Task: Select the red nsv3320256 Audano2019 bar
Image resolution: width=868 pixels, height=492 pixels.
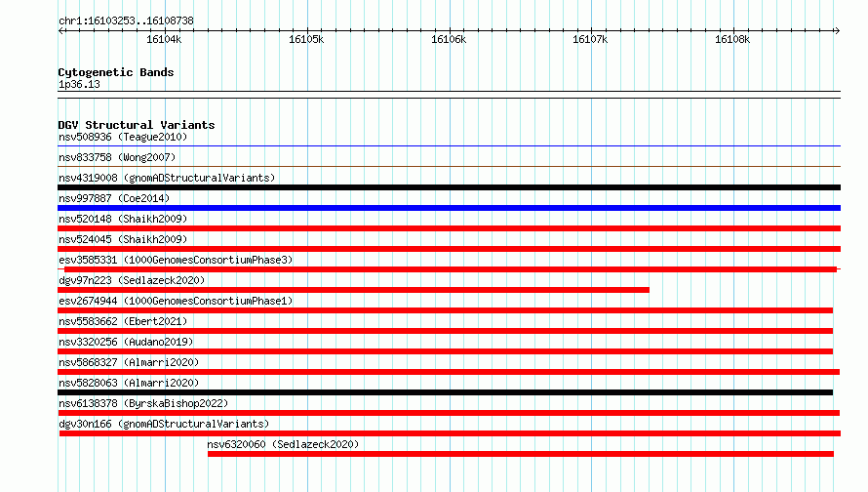Action: pos(445,351)
